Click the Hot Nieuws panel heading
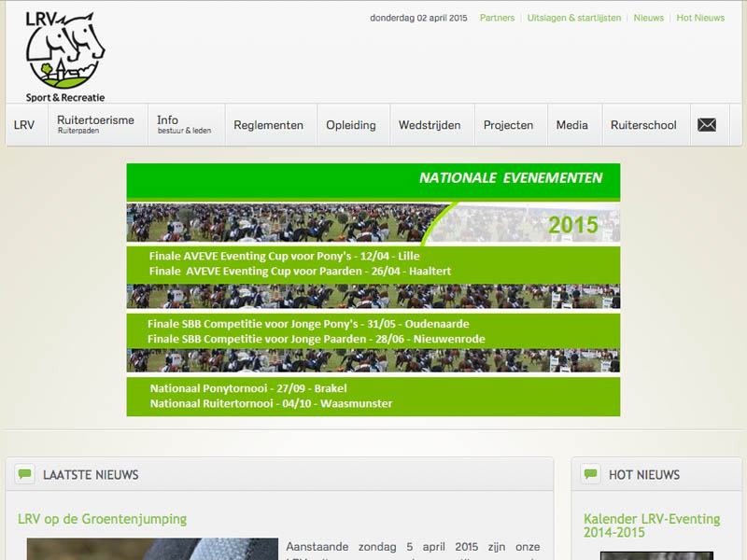This screenshot has width=747, height=560. point(644,475)
